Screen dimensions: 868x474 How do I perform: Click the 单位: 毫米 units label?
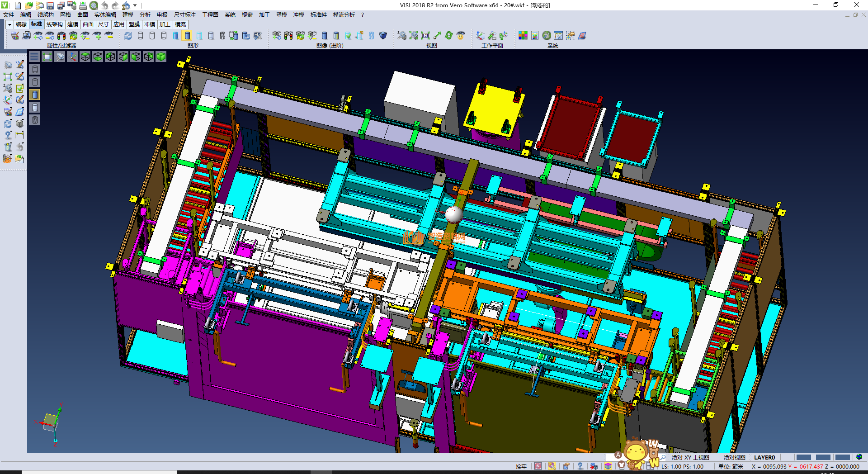coord(731,466)
